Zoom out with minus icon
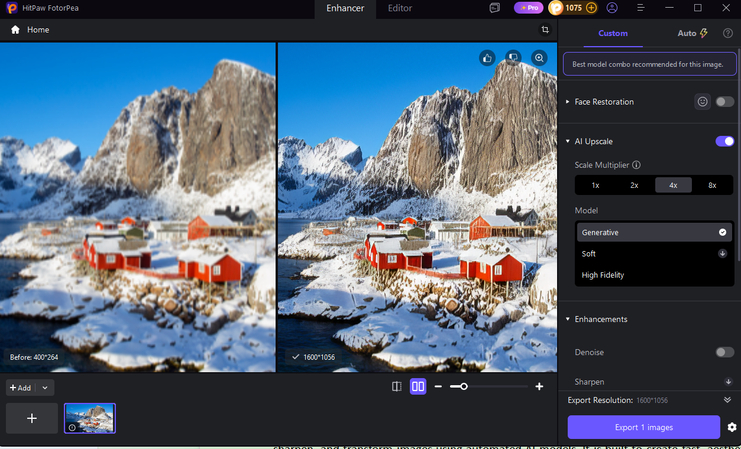Screen dimensions: 741x449 click(x=438, y=387)
